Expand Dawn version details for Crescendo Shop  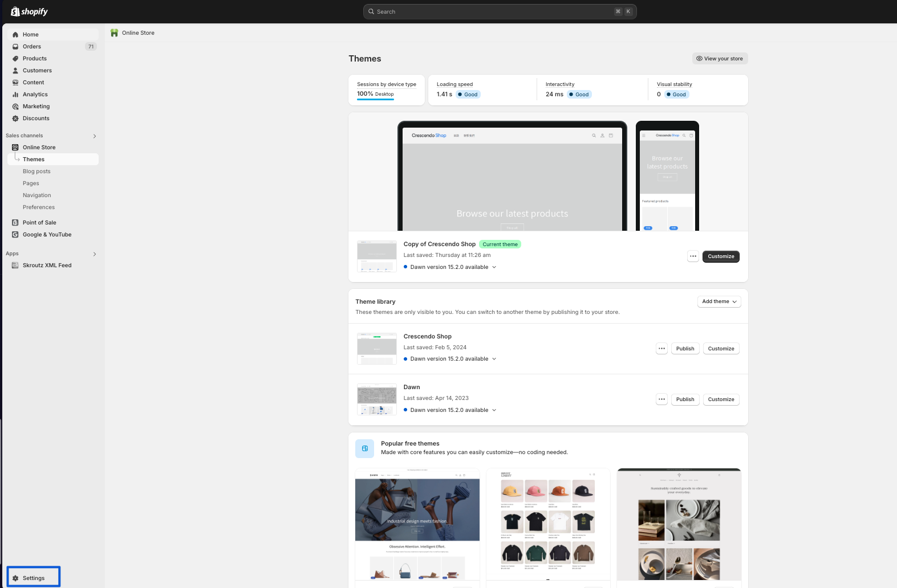(494, 359)
